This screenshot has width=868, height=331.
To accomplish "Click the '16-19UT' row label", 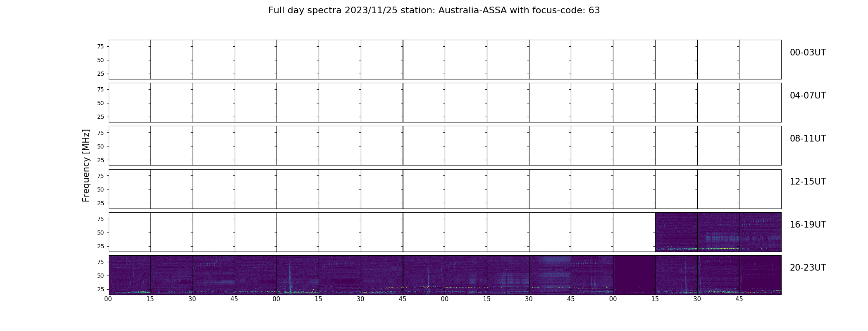I will tap(808, 225).
